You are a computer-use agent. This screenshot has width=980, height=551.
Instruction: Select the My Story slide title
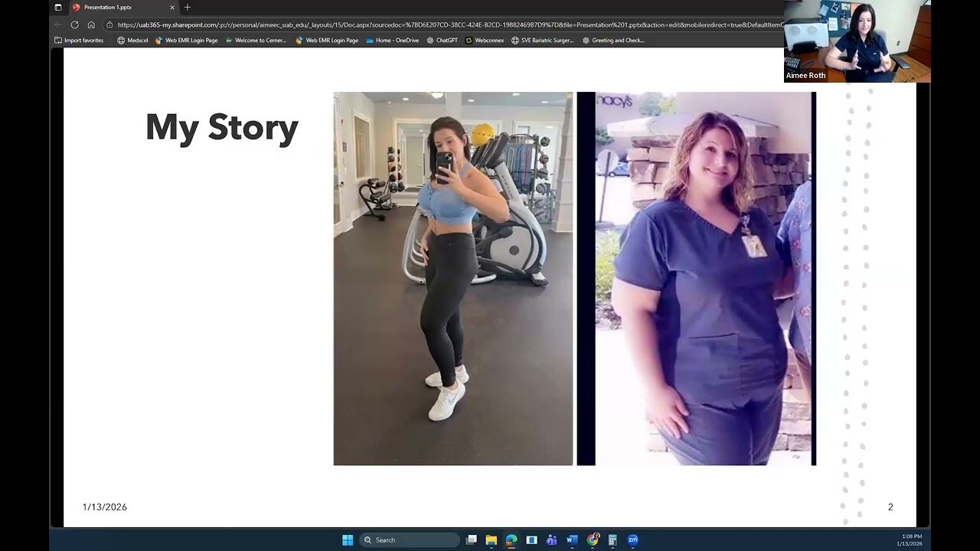click(222, 127)
